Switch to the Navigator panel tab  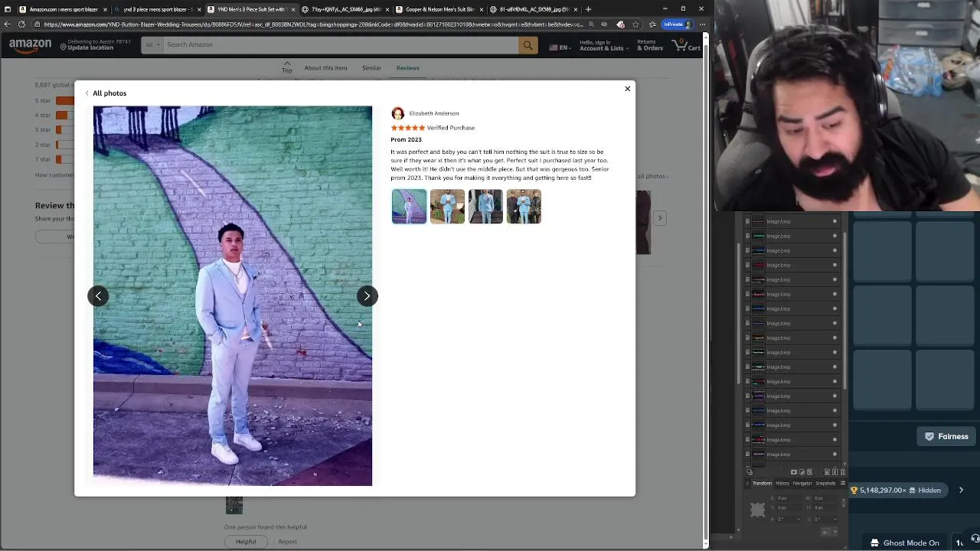802,484
